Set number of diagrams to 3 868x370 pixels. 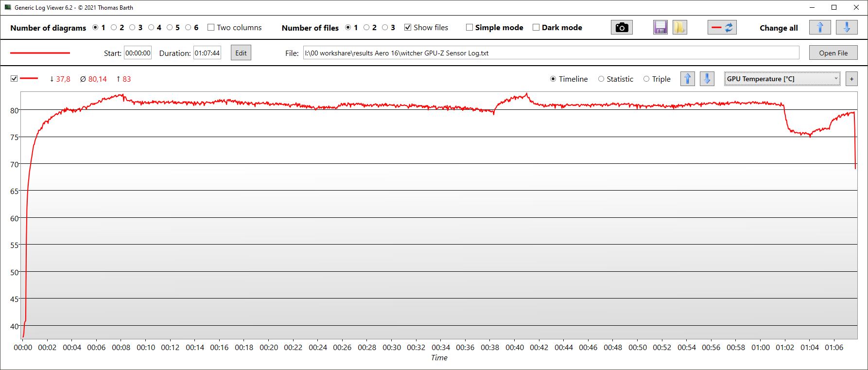click(x=132, y=28)
